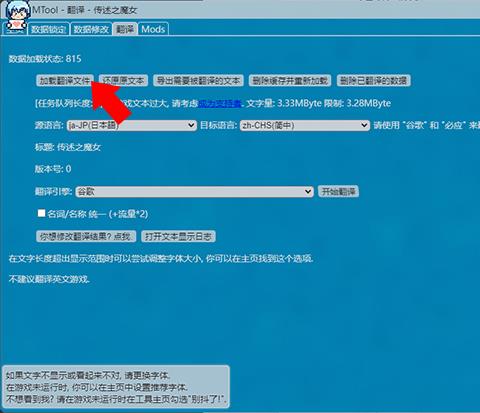
Task: Expand the 源语言 ja-JP dropdown
Action: (x=132, y=125)
